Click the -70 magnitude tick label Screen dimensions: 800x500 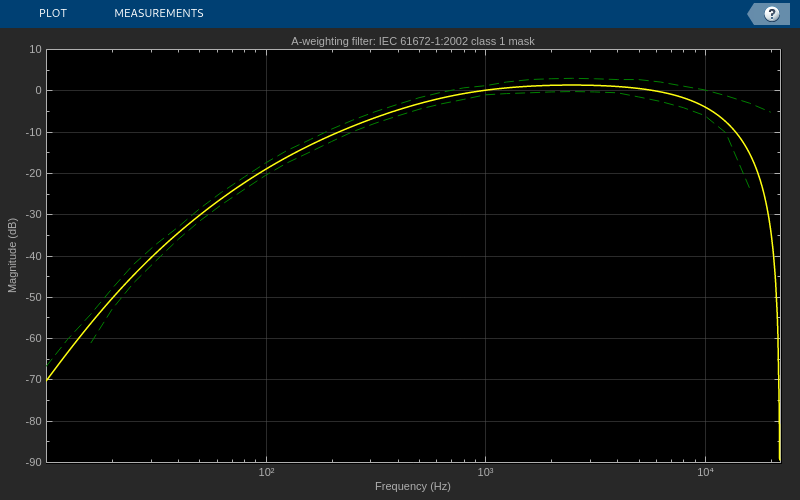(34, 380)
